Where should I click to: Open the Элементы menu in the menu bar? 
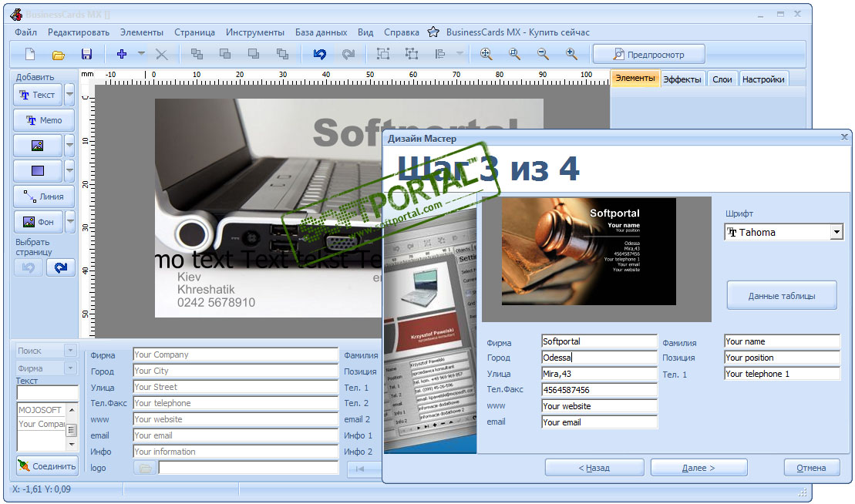[x=142, y=32]
